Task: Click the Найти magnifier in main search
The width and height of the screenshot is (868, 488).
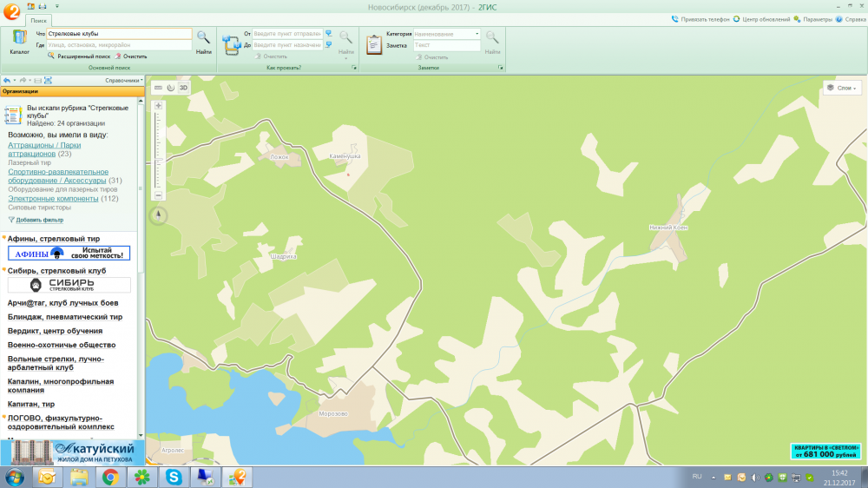Action: pos(203,38)
